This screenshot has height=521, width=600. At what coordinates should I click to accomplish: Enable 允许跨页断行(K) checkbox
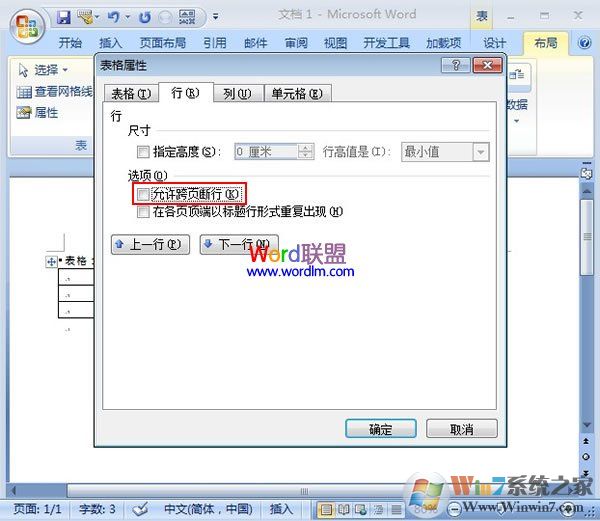pyautogui.click(x=143, y=194)
